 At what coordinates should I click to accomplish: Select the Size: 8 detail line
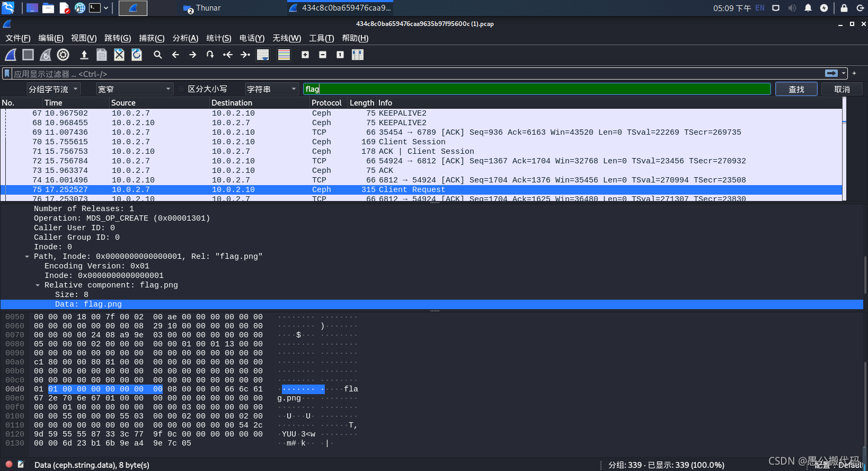click(x=72, y=295)
